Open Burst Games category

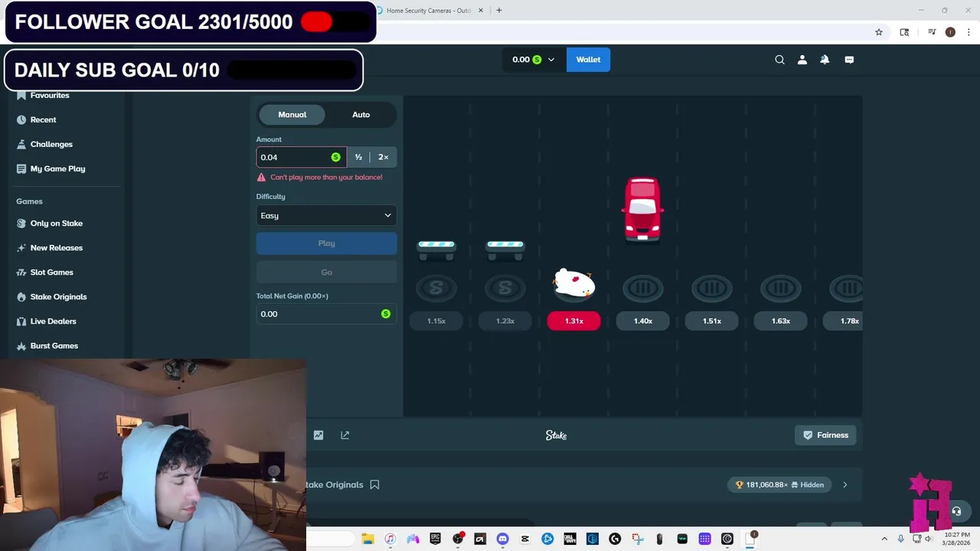pyautogui.click(x=54, y=346)
